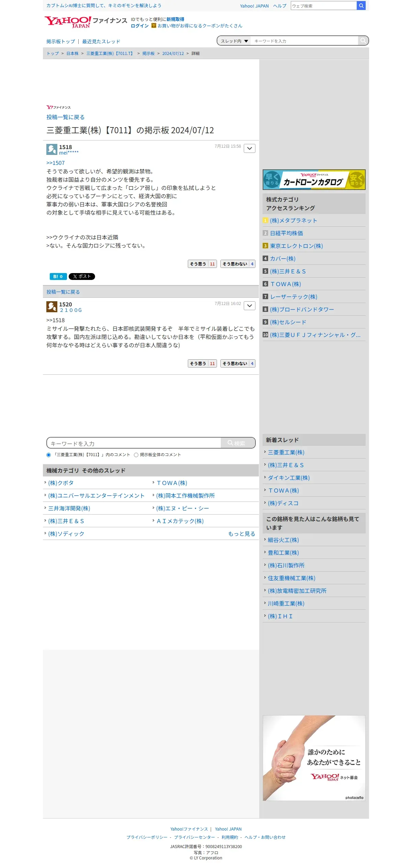
Task: Open options dropdown on post 1518
Action: coord(250,148)
